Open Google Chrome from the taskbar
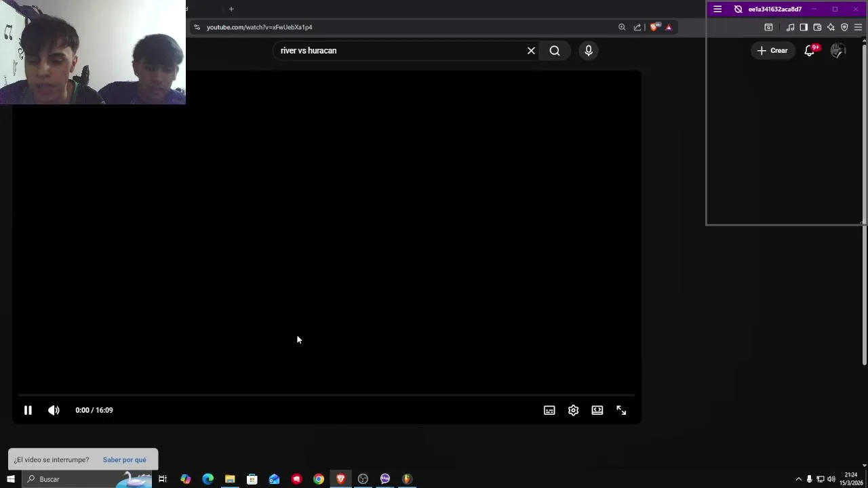The width and height of the screenshot is (868, 488). click(x=319, y=479)
